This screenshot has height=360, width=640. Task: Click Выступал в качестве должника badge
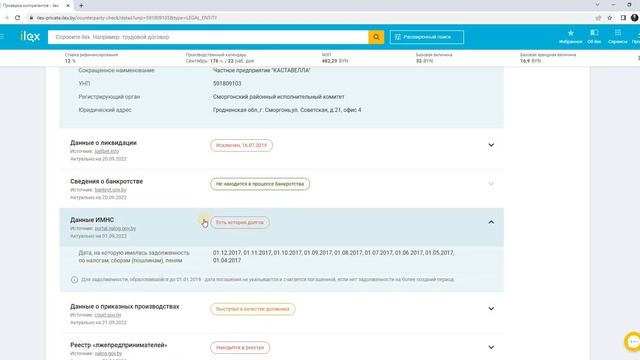click(x=253, y=309)
